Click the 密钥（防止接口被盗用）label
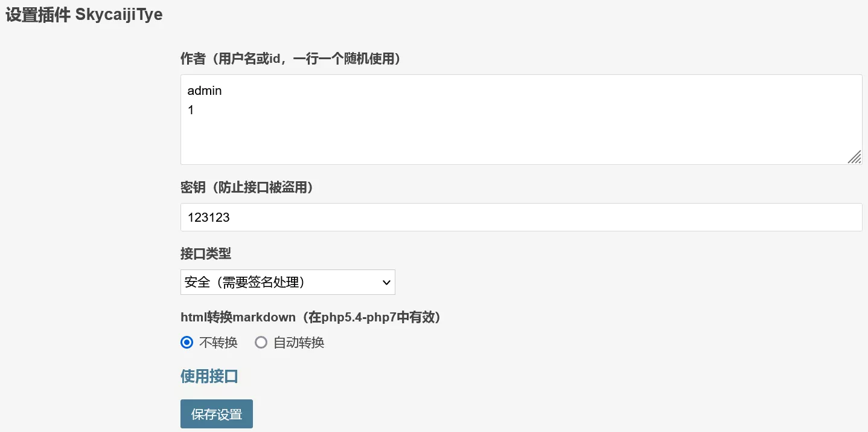 point(246,188)
